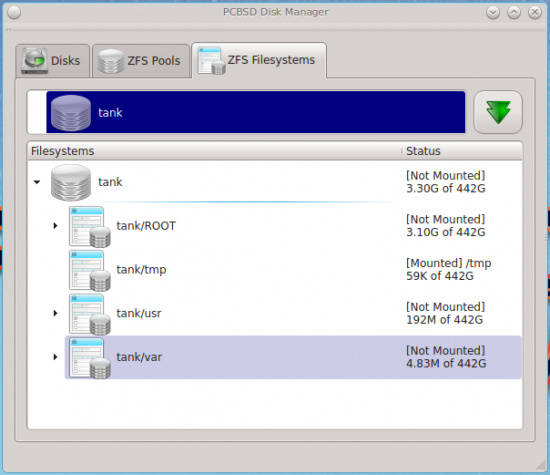This screenshot has height=475, width=550.
Task: Switch to the Disks tab
Action: click(x=53, y=61)
